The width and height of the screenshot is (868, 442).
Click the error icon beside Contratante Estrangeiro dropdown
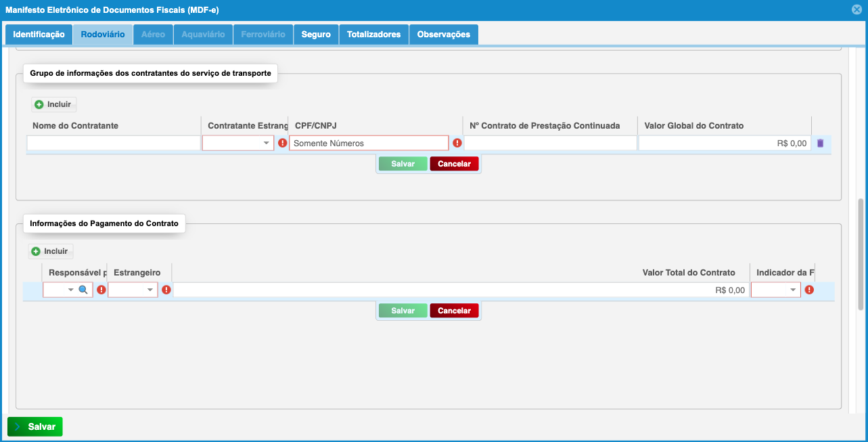click(282, 143)
